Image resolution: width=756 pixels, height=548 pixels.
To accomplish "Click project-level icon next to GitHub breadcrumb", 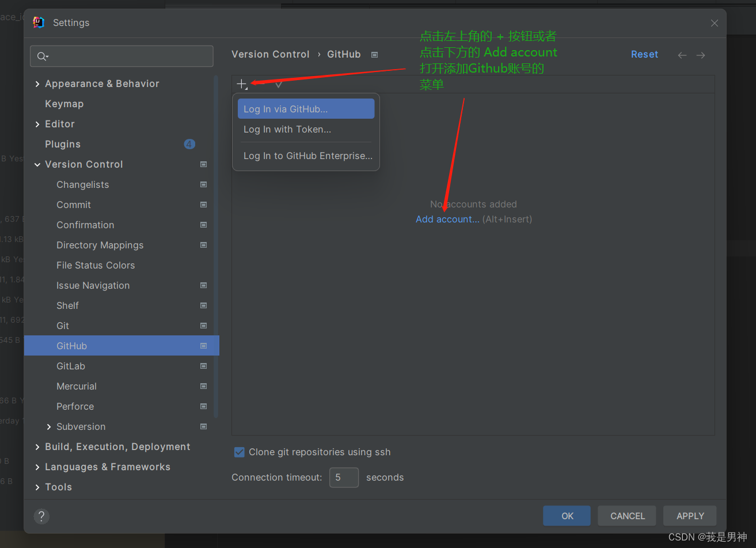I will click(x=375, y=55).
